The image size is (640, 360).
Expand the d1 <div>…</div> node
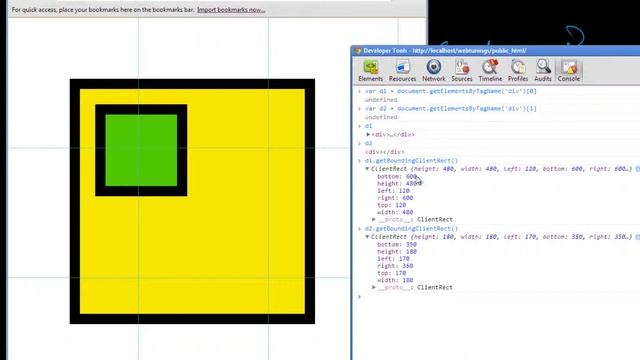pos(368,134)
